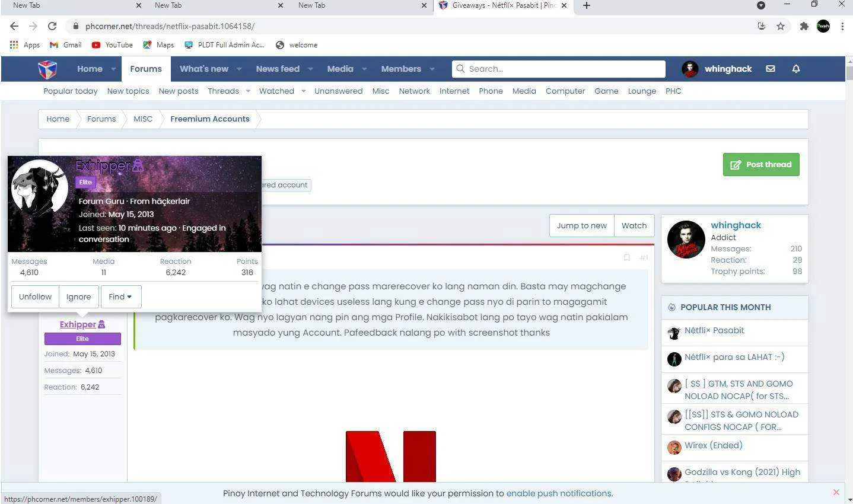Click the Netflix logo image in post
Screen dimensions: 853x504
[x=391, y=456]
